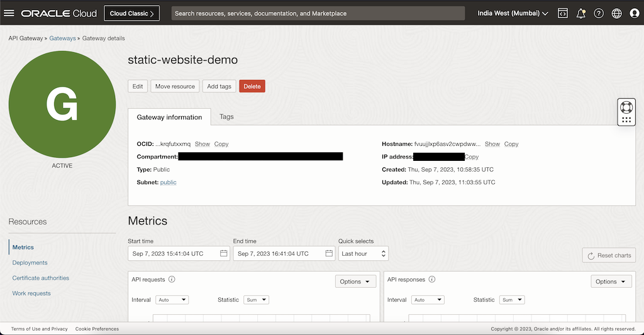Select the Gateway information tab
This screenshot has height=335, width=644.
(x=169, y=117)
